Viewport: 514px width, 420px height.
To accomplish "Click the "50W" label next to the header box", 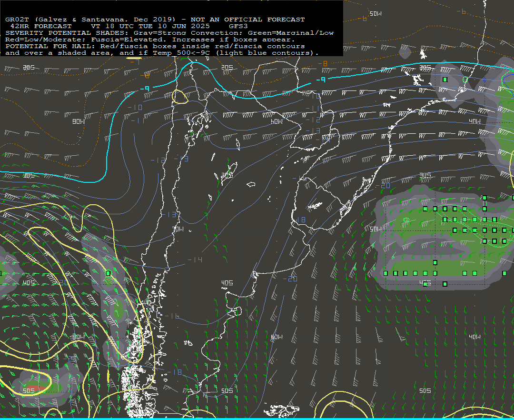I will 376,13.
